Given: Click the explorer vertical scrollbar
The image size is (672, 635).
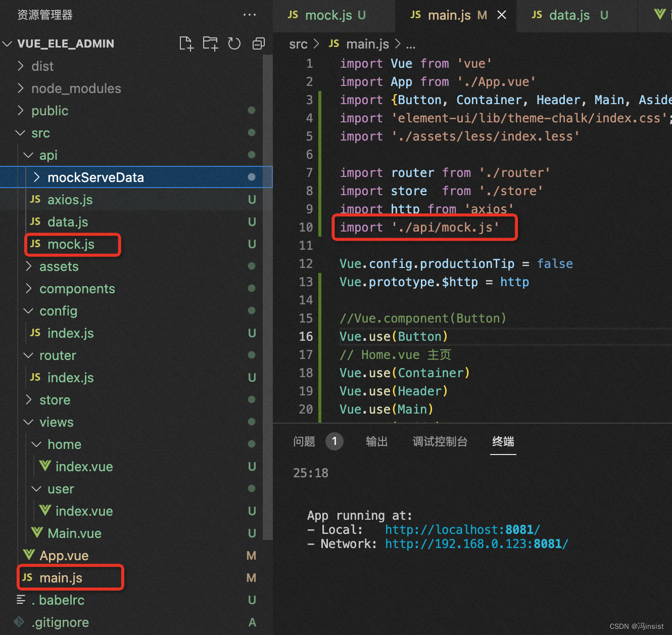Looking at the screenshot, I should click(x=268, y=298).
